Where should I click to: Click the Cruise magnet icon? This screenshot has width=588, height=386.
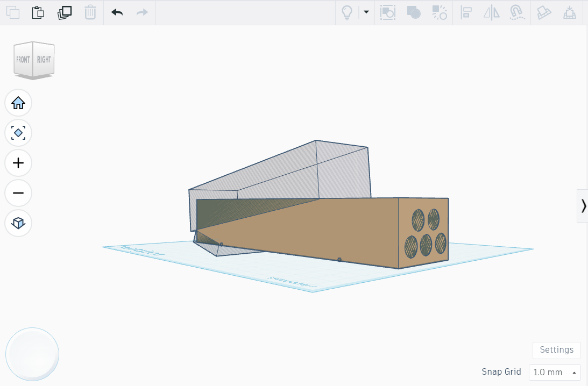pos(517,12)
